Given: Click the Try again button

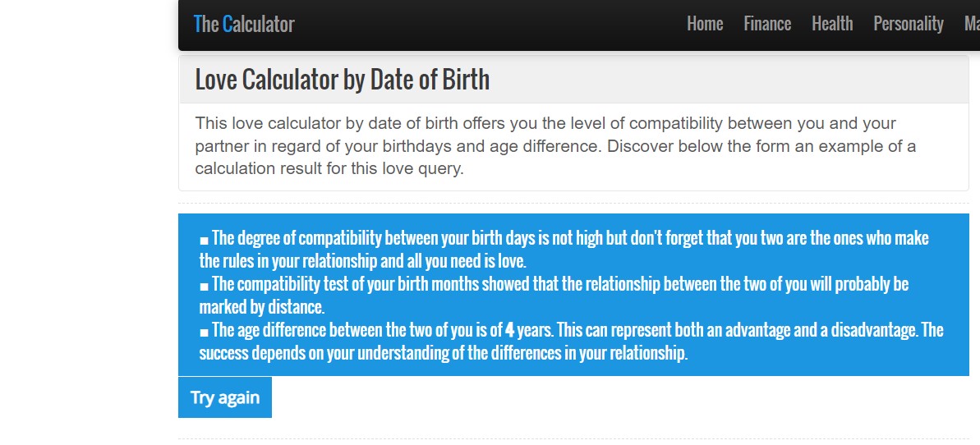Looking at the screenshot, I should tap(225, 397).
